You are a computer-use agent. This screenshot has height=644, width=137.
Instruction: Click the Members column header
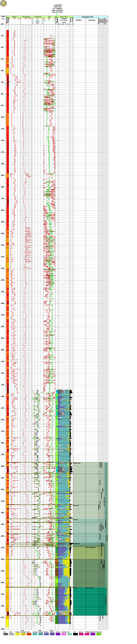coord(79,20)
